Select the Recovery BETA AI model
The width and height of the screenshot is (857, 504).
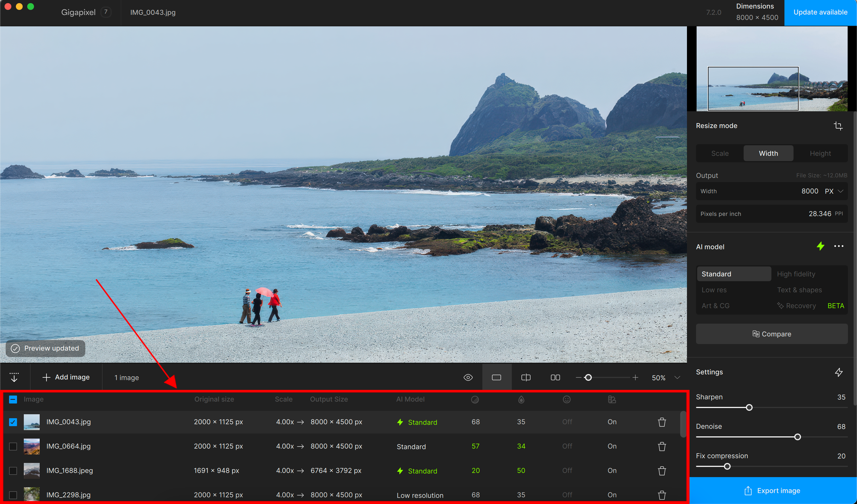811,306
